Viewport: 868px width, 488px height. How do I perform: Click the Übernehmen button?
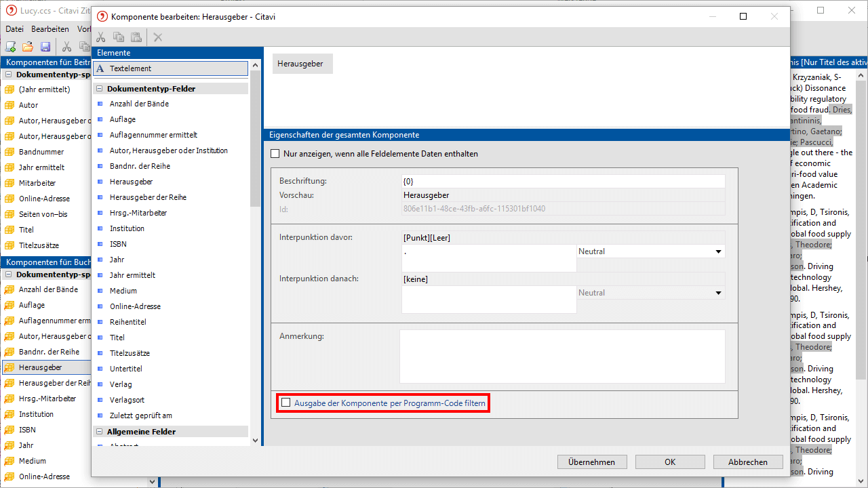pos(591,462)
